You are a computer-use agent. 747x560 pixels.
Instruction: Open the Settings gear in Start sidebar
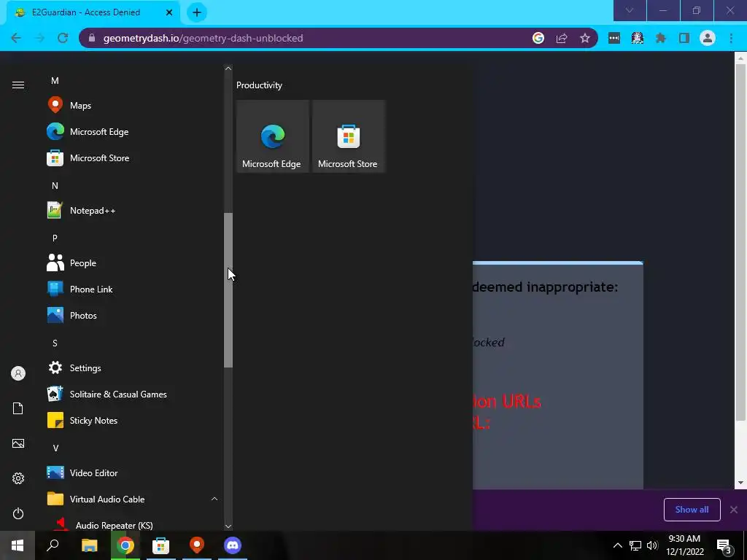pyautogui.click(x=18, y=478)
